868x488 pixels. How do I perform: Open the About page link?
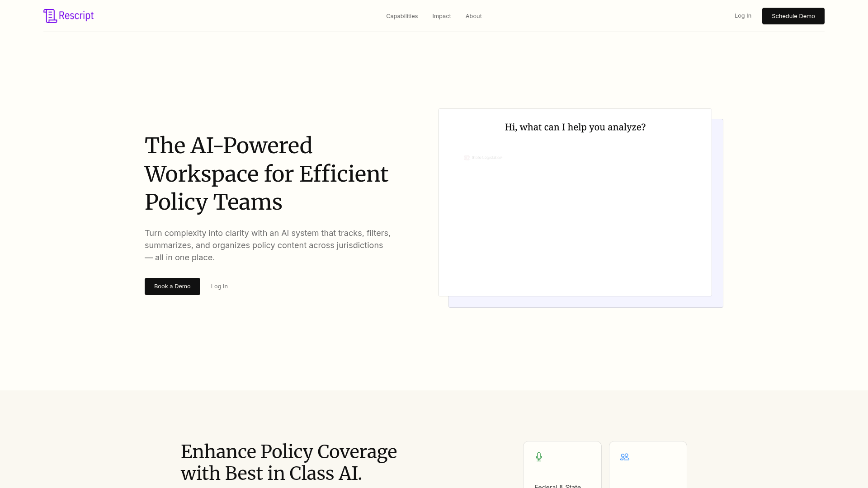474,16
